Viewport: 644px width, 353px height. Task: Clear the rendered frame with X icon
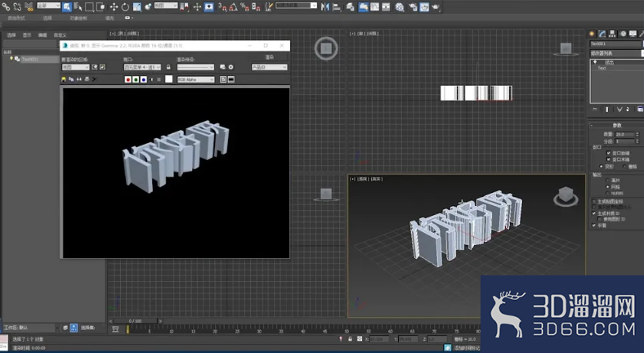94,79
